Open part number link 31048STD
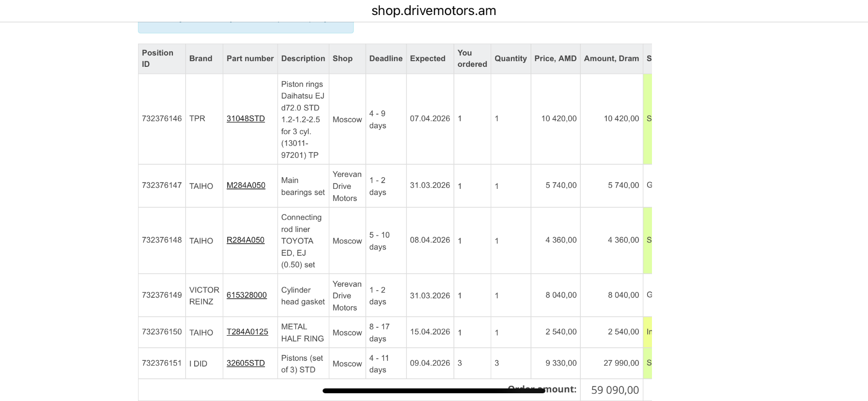The height and width of the screenshot is (401, 868). 246,119
